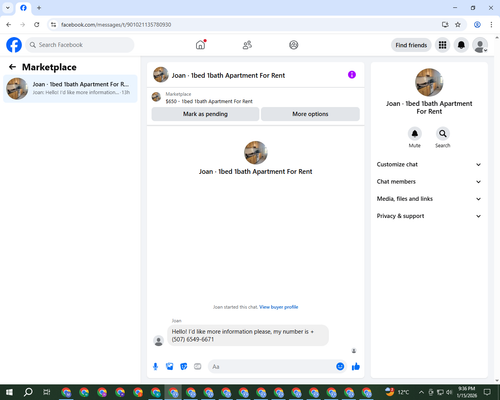The height and width of the screenshot is (400, 500).
Task: Open Windows Start menu
Action: (x=9, y=392)
